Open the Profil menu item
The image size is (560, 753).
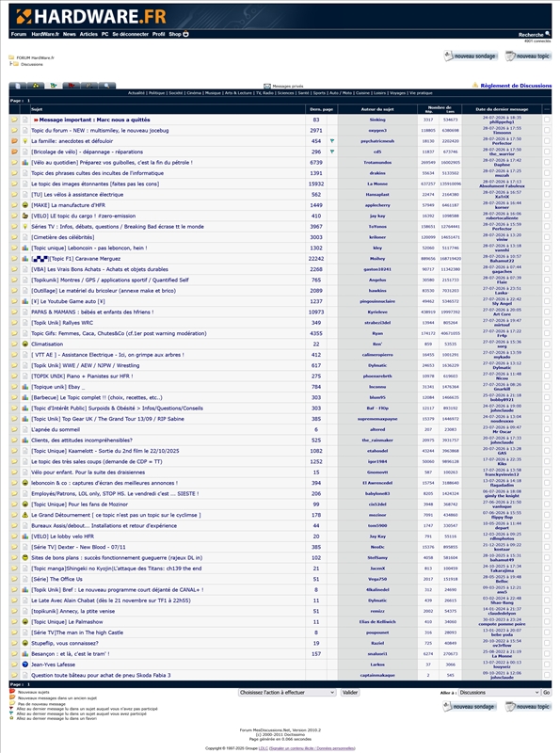click(x=158, y=34)
